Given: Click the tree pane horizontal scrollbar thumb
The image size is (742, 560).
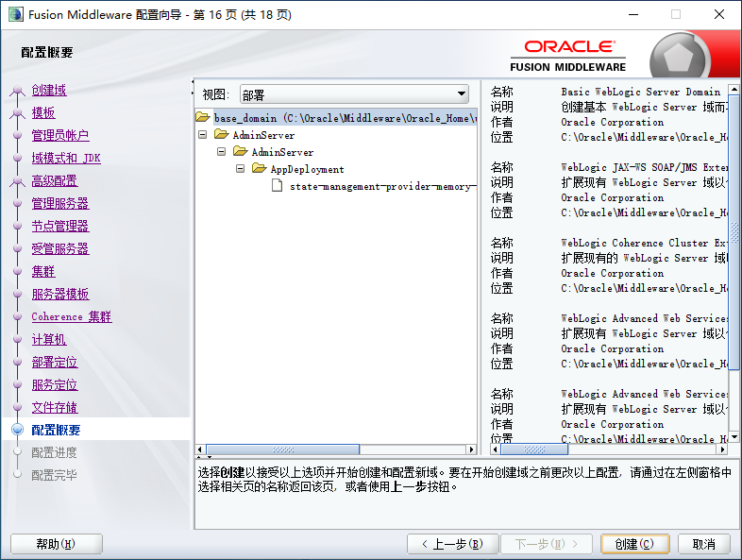Looking at the screenshot, I should pyautogui.click(x=283, y=450).
